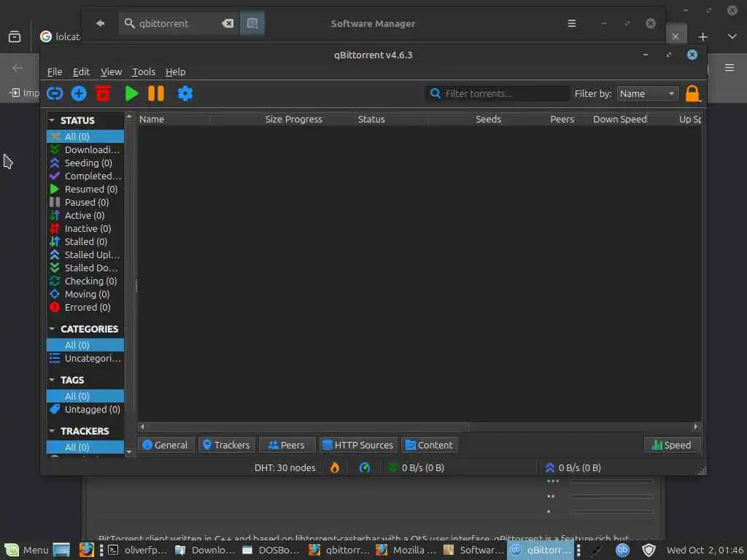Sort by the Name column header
The image size is (747, 560).
click(174, 120)
